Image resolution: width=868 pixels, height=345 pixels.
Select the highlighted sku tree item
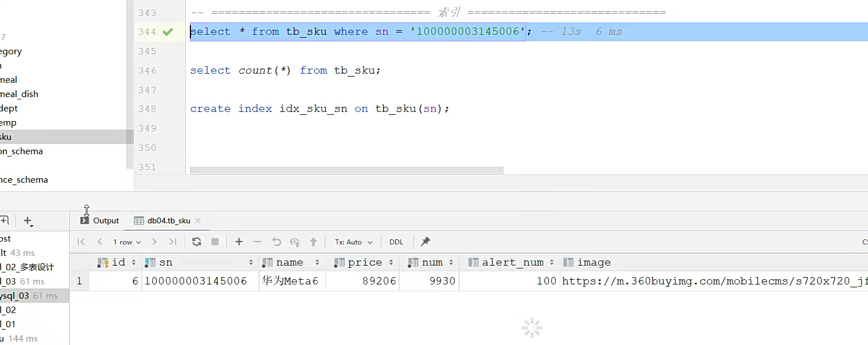63,137
